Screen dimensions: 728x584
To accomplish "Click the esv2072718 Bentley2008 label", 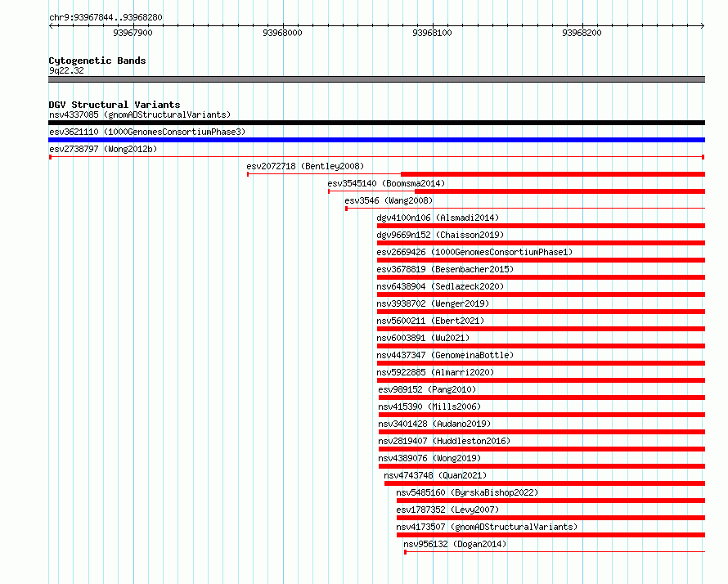I will (x=305, y=166).
